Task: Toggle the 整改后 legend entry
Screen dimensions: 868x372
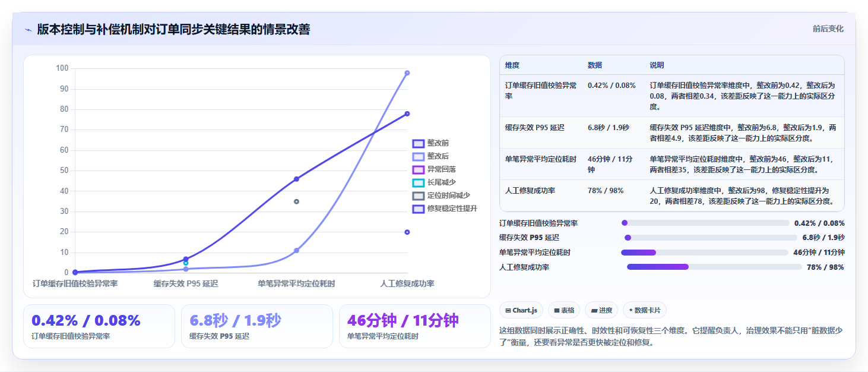Action: 432,156
